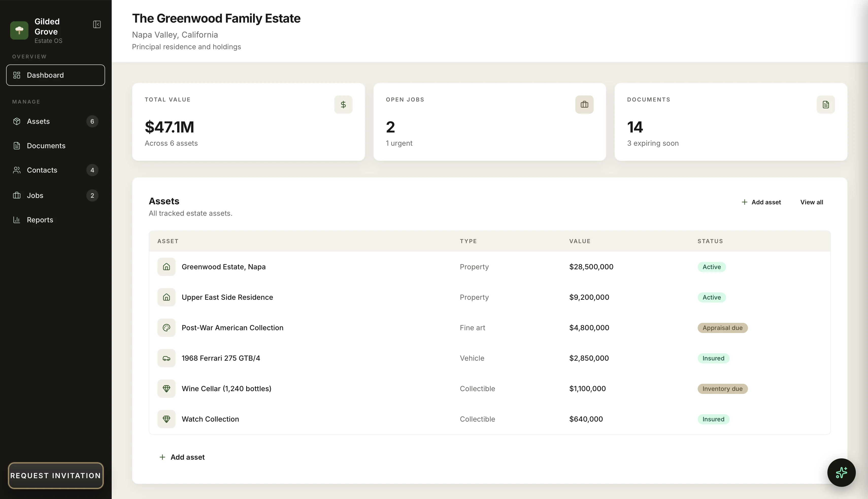Click the house icon for Greenwood Estate, Napa
The height and width of the screenshot is (499, 868).
click(166, 267)
